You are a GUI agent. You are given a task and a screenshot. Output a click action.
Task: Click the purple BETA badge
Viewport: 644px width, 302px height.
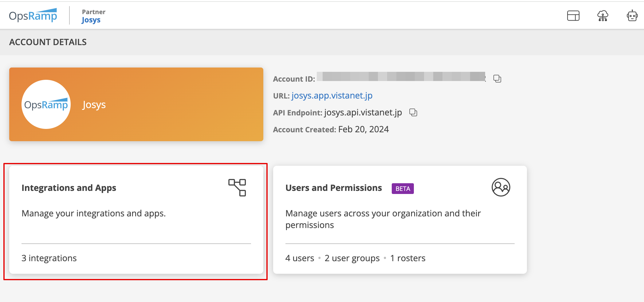coord(402,188)
